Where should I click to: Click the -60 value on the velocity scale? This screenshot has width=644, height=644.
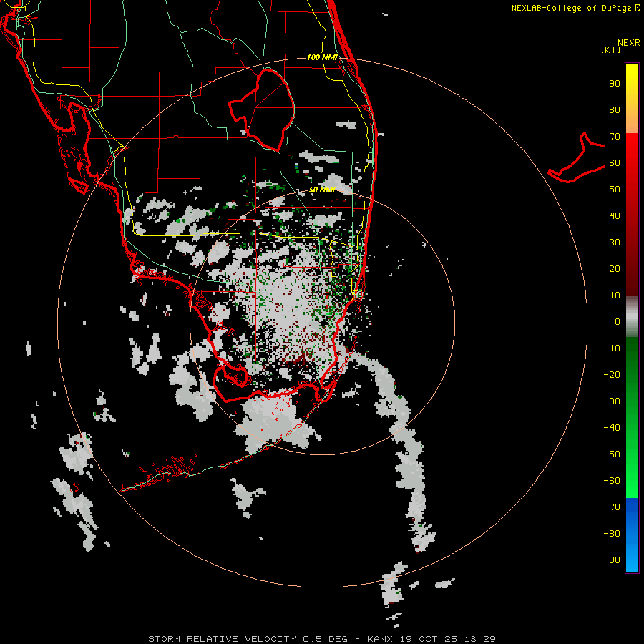[x=612, y=481]
